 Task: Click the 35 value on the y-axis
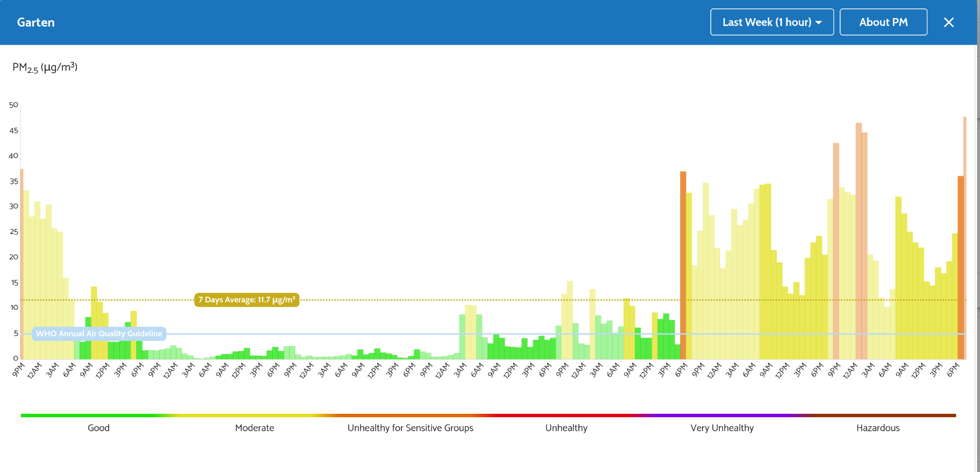pyautogui.click(x=14, y=181)
